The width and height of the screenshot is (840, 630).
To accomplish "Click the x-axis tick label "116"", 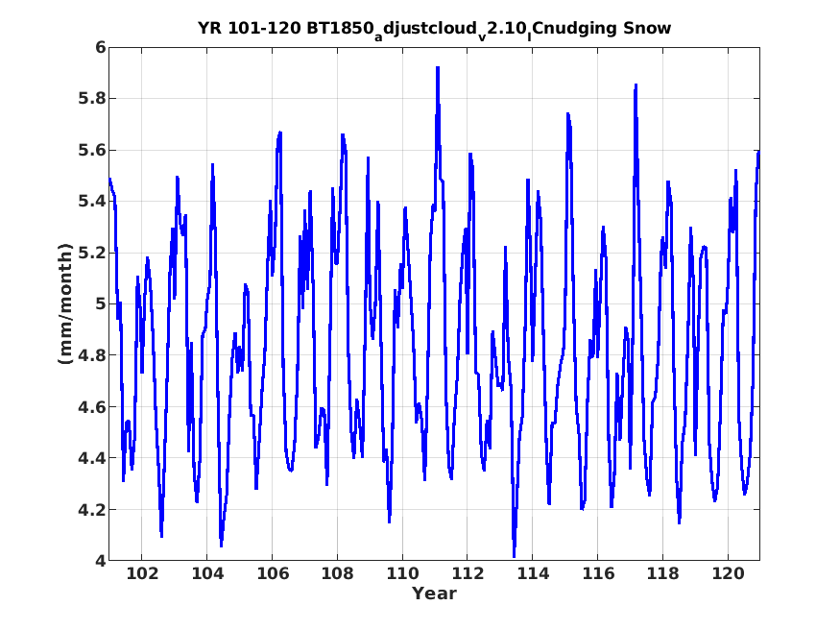I will (x=598, y=574).
